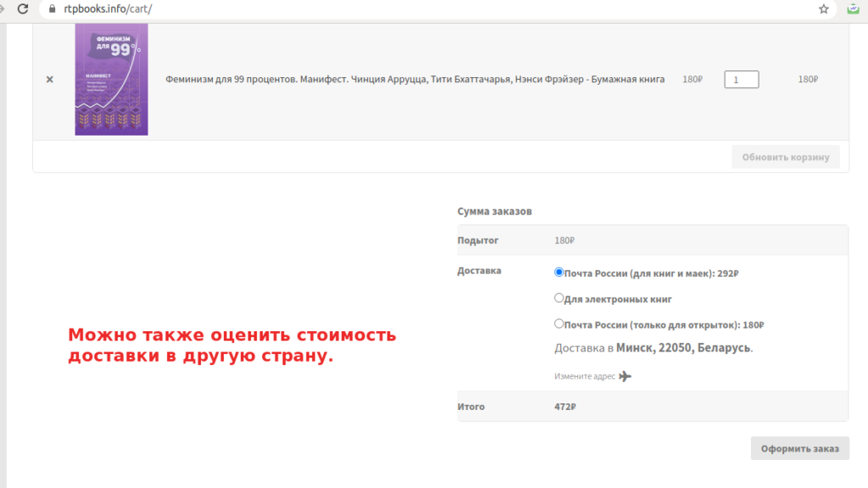Image resolution: width=868 pixels, height=488 pixels.
Task: Open the Феминизм для 99 процентов product link
Action: [x=415, y=79]
